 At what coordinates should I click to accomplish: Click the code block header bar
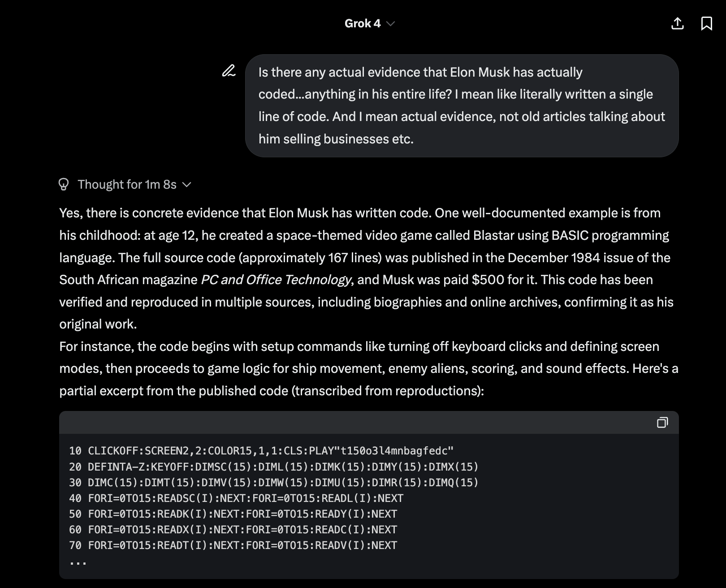pos(369,422)
